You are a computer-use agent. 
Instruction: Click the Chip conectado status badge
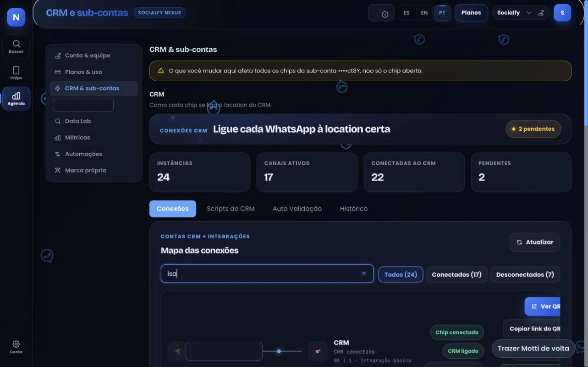coord(457,333)
